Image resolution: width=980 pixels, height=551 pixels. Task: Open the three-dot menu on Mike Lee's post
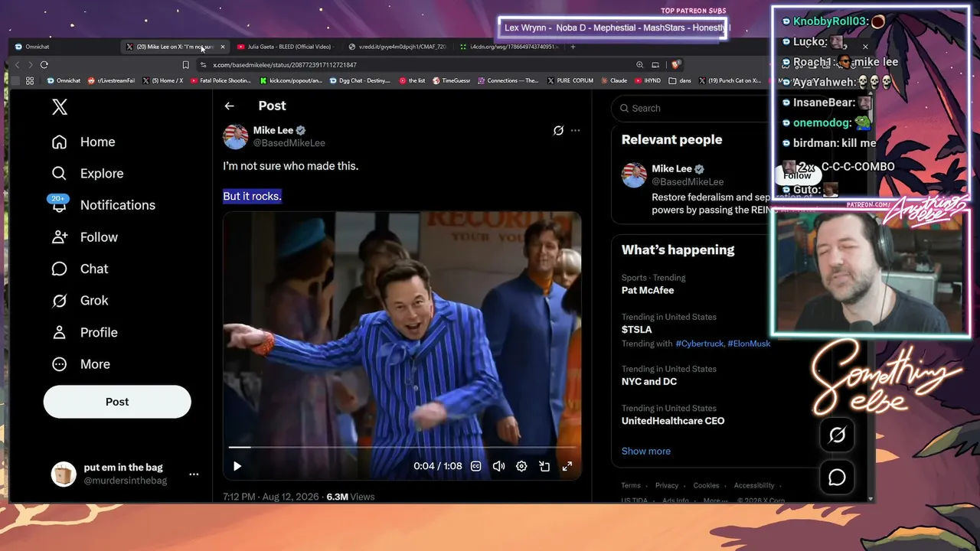(576, 131)
